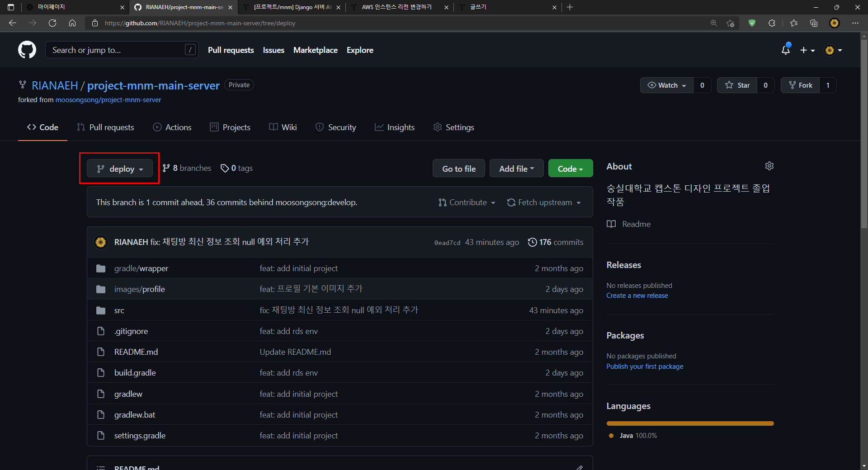Expand the Contribute dropdown

click(x=467, y=202)
